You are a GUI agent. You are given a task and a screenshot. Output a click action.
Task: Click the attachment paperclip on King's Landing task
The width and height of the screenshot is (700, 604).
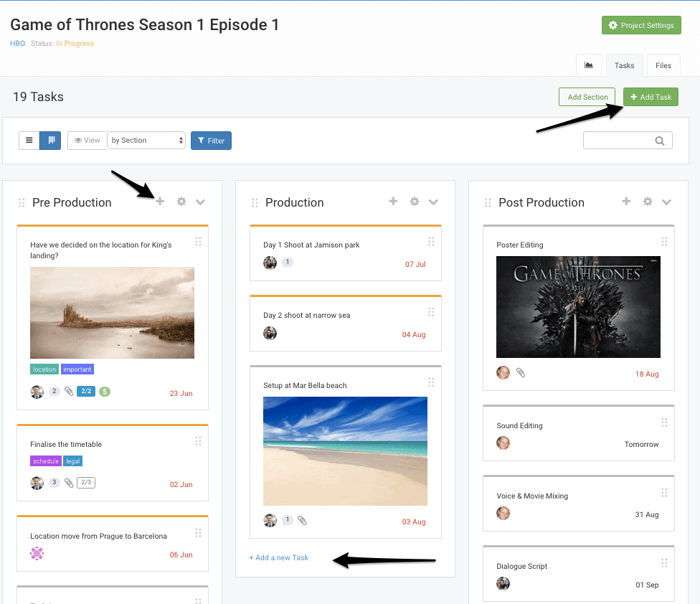tap(69, 392)
